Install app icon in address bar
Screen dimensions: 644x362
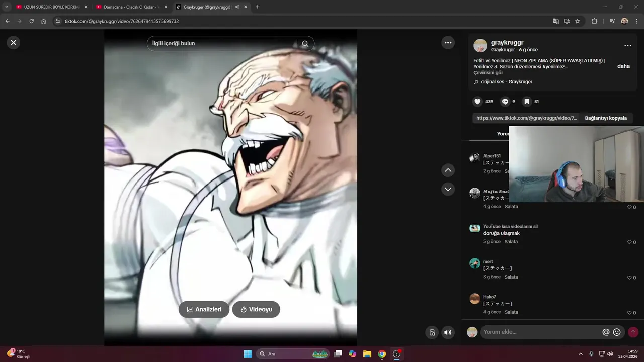tap(567, 21)
